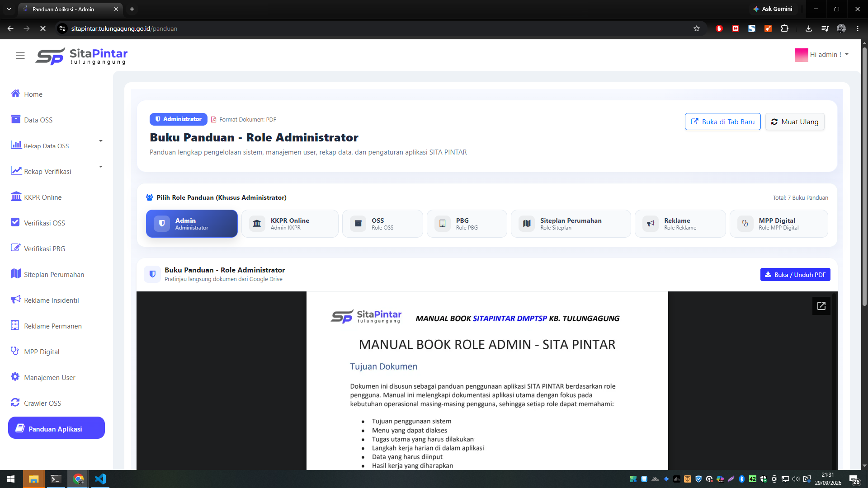Open the terminal from the taskbar
Viewport: 868px width, 488px height.
tap(56, 479)
